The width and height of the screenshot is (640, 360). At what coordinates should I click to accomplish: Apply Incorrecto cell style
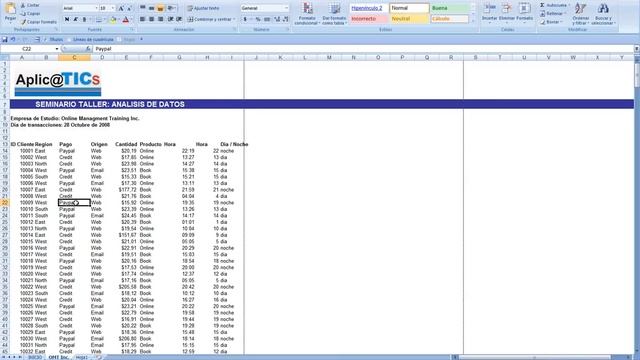[x=369, y=19]
